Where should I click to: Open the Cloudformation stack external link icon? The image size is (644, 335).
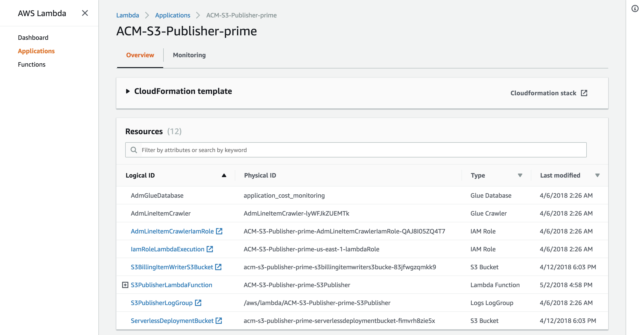point(585,93)
